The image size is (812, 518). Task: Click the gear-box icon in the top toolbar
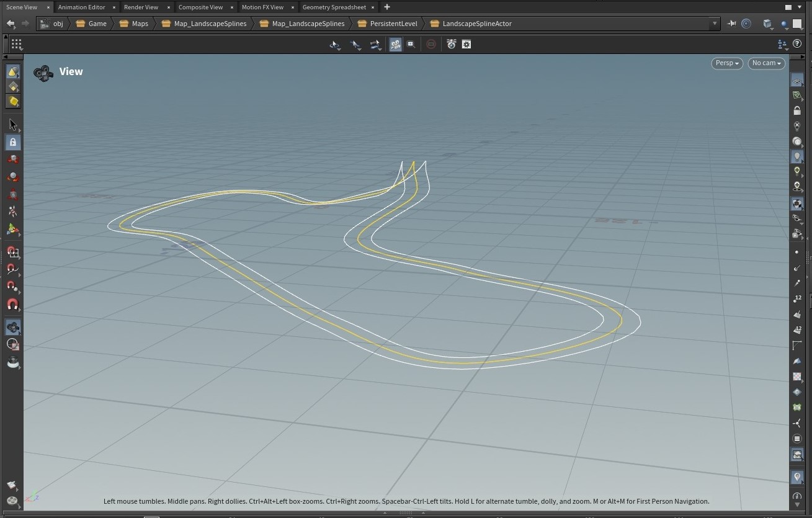point(466,44)
